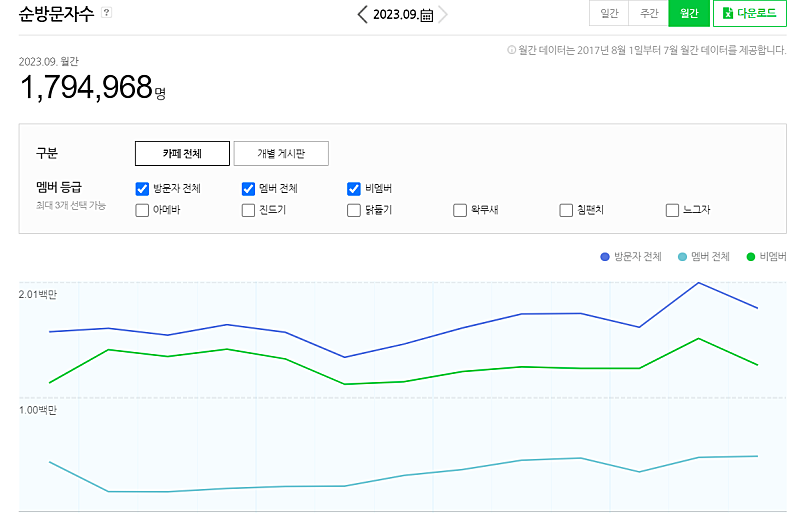Click the help icon next to 순방문자수

107,12
